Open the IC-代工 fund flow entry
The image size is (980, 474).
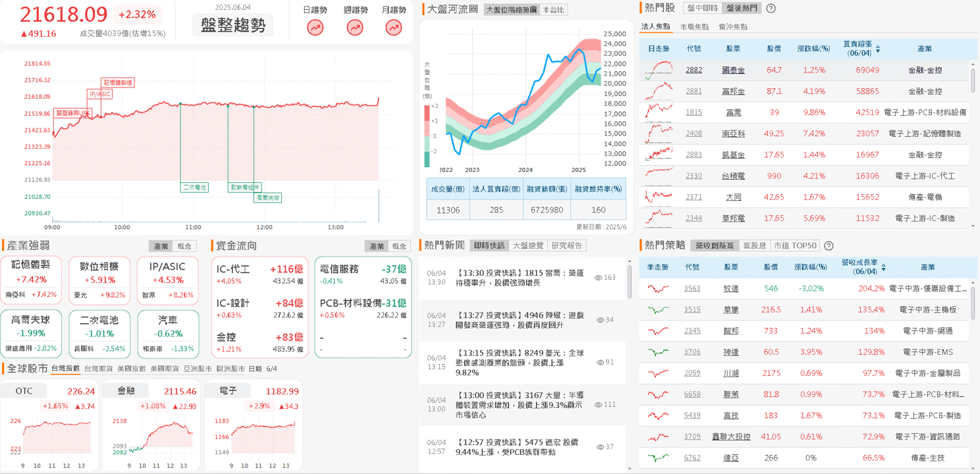tap(259, 275)
